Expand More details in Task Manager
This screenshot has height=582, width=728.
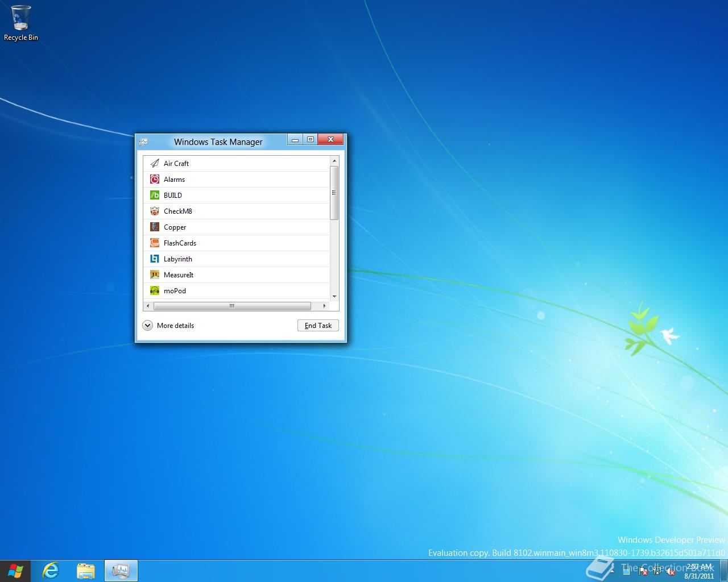click(x=168, y=326)
